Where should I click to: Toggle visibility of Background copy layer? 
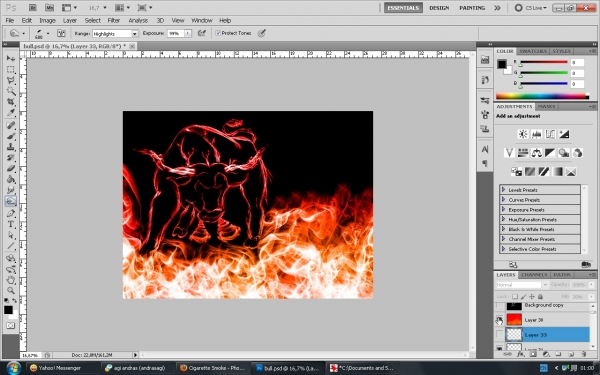pos(499,306)
